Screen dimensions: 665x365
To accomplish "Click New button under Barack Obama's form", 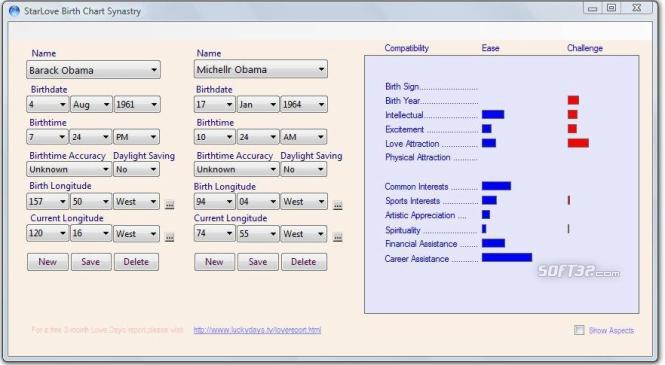I will pos(48,262).
